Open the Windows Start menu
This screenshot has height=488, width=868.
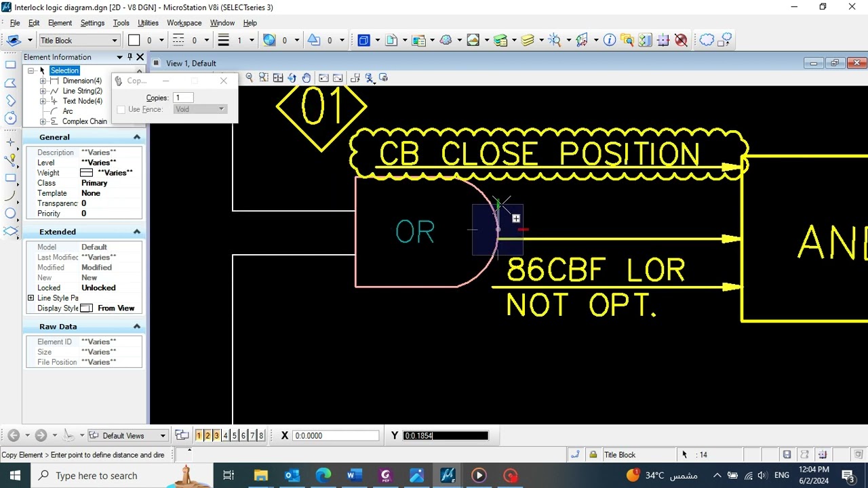click(15, 476)
